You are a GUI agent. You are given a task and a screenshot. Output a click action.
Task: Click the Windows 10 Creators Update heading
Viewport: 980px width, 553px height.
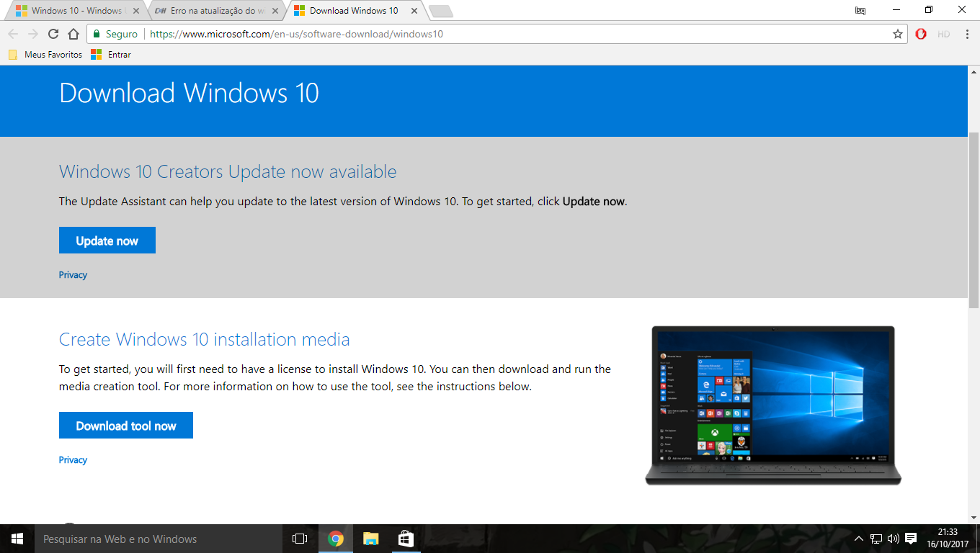pos(228,172)
